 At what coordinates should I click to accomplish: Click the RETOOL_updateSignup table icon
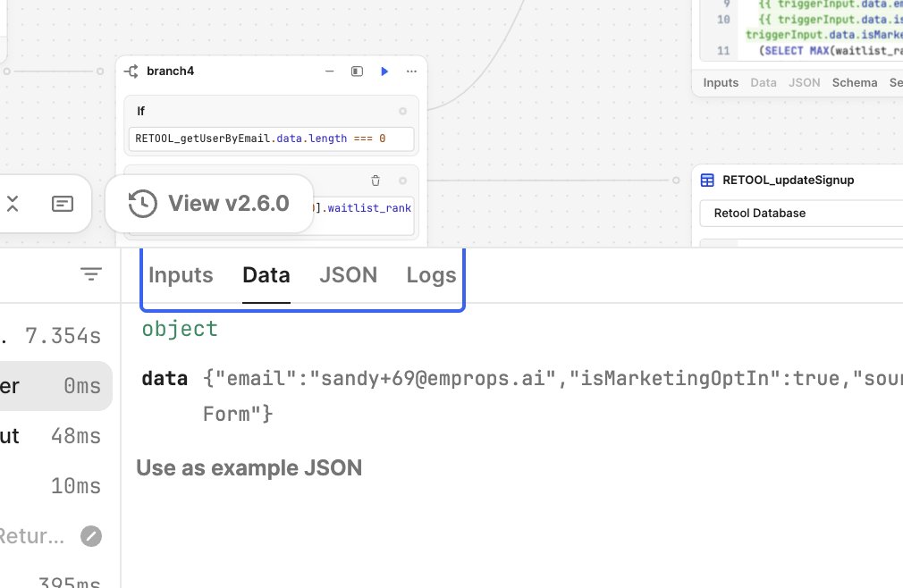[707, 181]
